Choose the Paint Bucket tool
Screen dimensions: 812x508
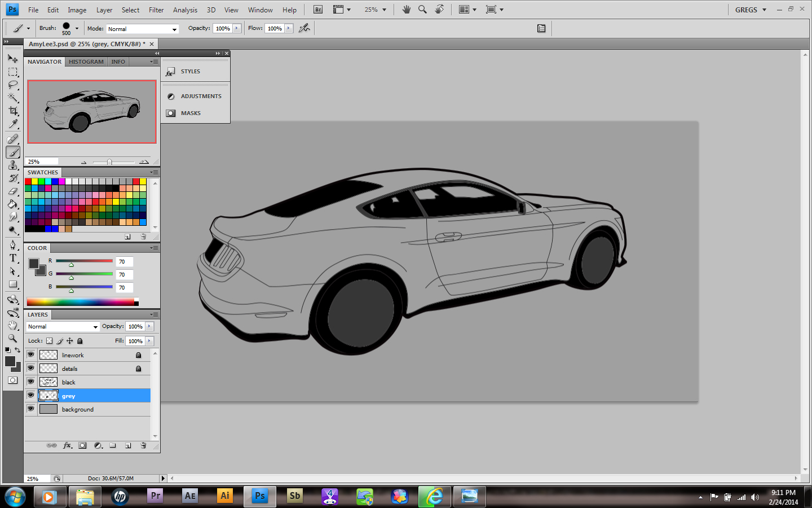(x=13, y=204)
